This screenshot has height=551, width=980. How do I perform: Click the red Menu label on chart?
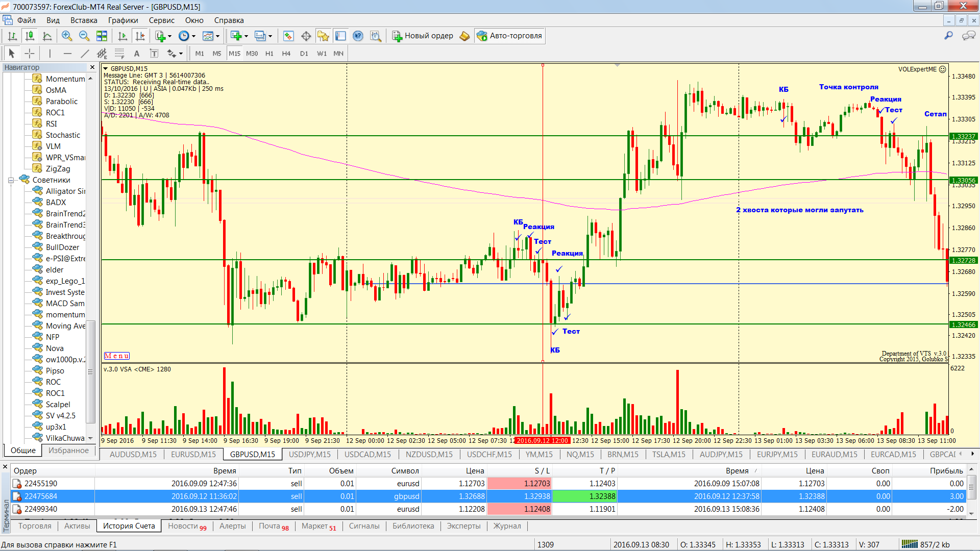coord(116,356)
